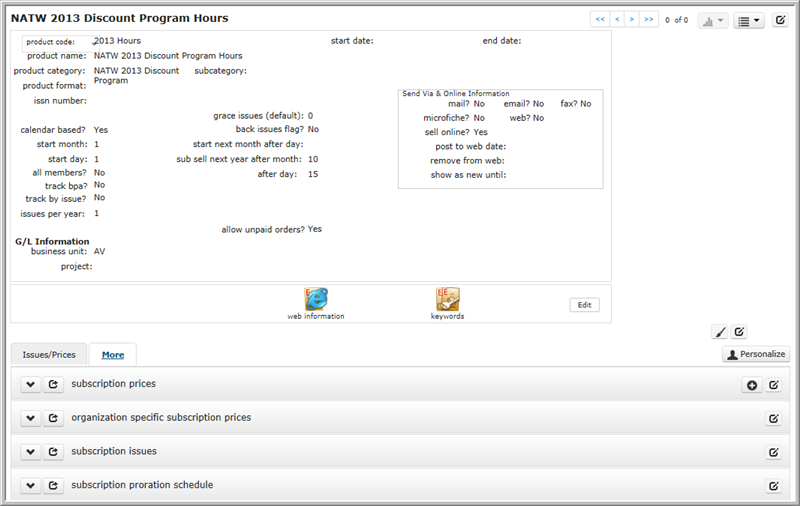The image size is (800, 506).
Task: Click the product code field label
Action: [51, 42]
